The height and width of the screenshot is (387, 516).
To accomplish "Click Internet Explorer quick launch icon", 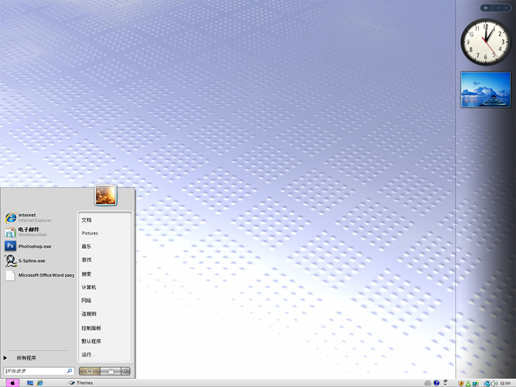I will click(x=40, y=383).
